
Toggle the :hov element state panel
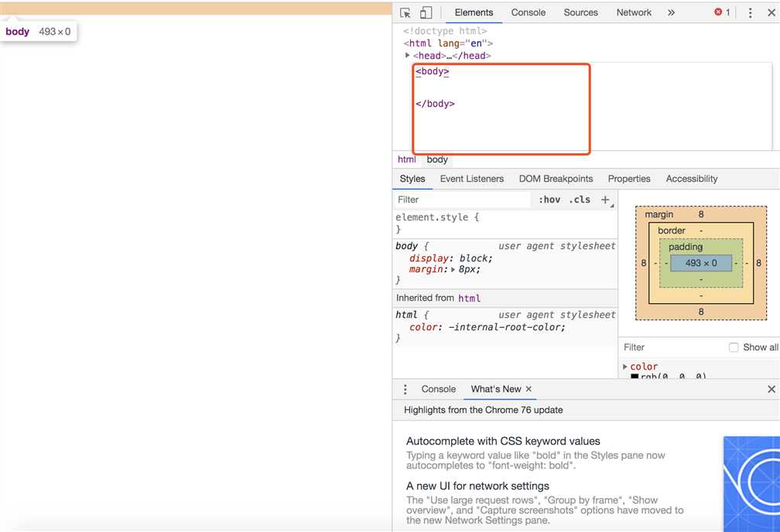549,199
